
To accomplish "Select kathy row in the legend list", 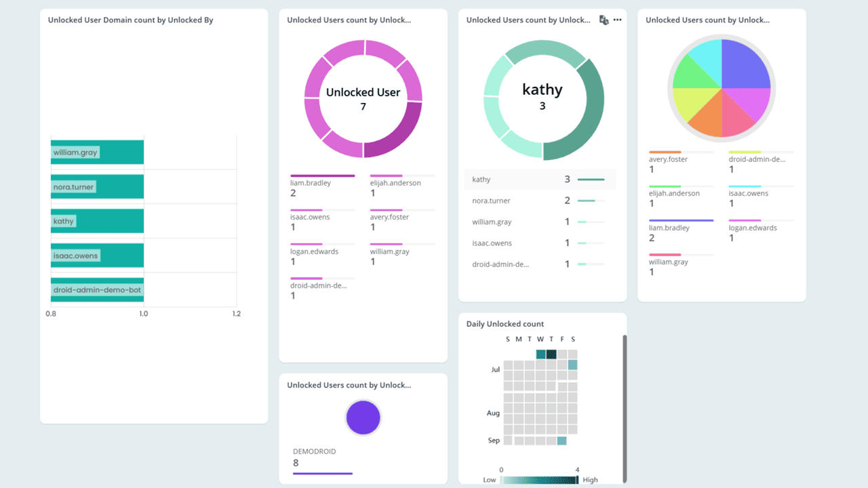I will (x=540, y=180).
